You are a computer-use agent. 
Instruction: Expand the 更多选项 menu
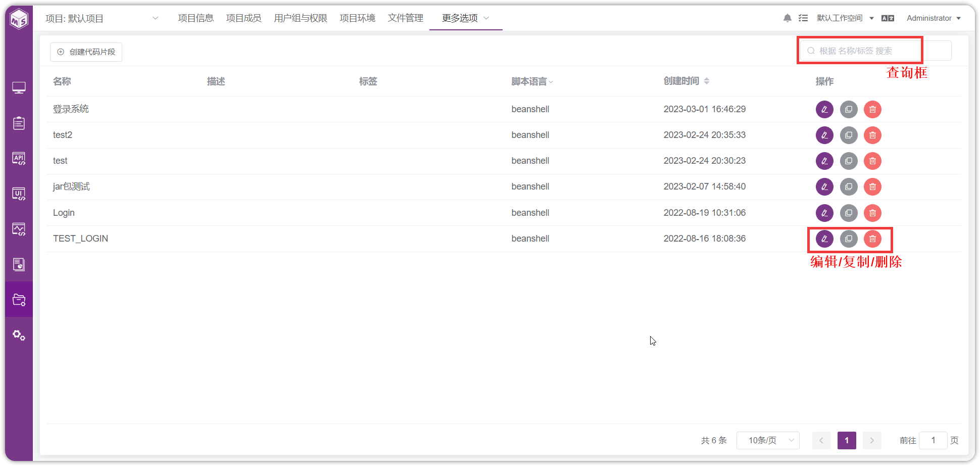point(465,18)
